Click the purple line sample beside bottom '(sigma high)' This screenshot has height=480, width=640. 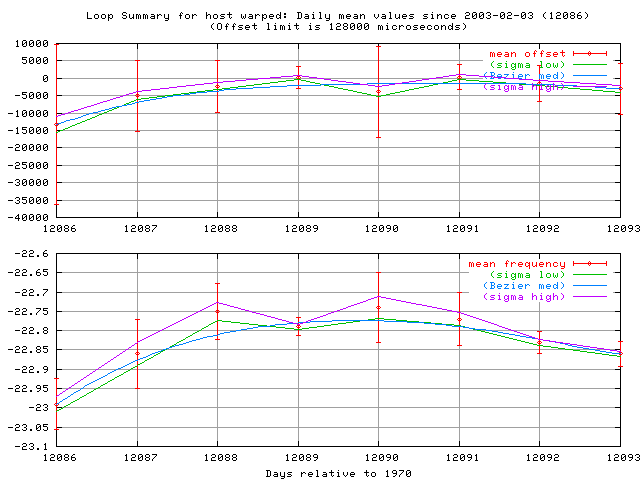point(590,297)
